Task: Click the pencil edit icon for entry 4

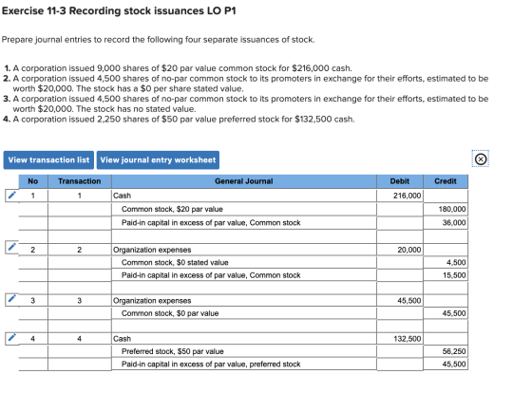Action: click(x=11, y=338)
